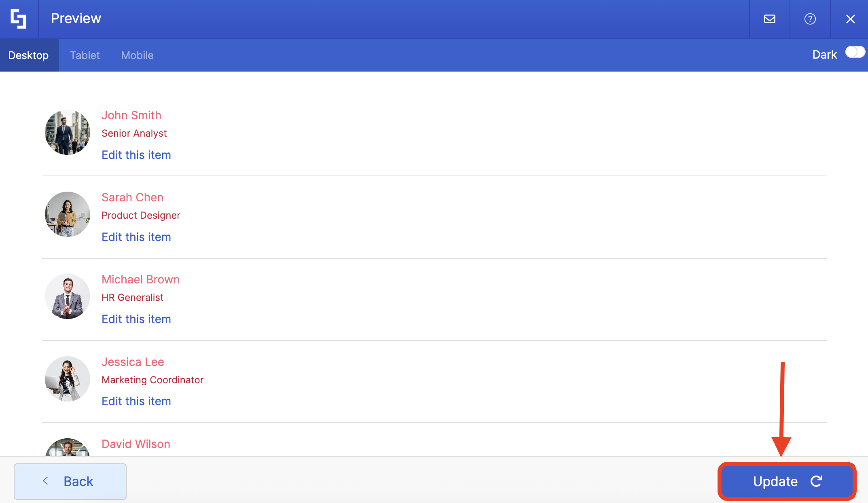Viewport: 868px width, 503px height.
Task: Click Jessica Lee's avatar image
Action: coord(68,379)
